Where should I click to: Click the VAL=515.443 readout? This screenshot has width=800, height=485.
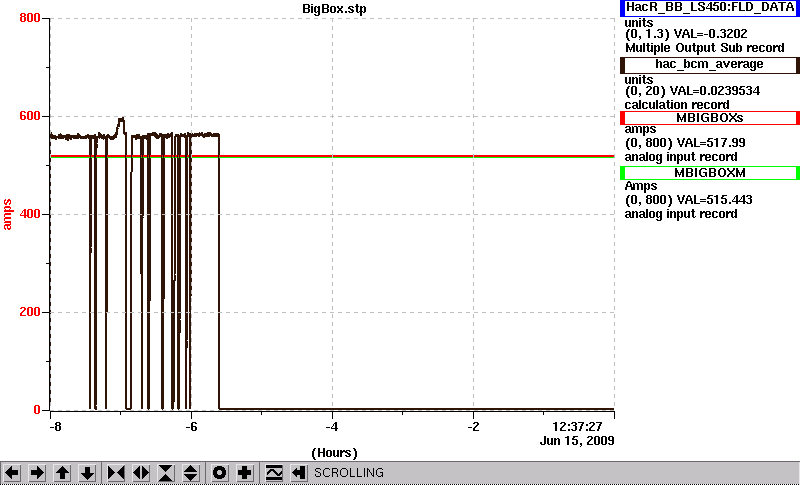point(713,200)
